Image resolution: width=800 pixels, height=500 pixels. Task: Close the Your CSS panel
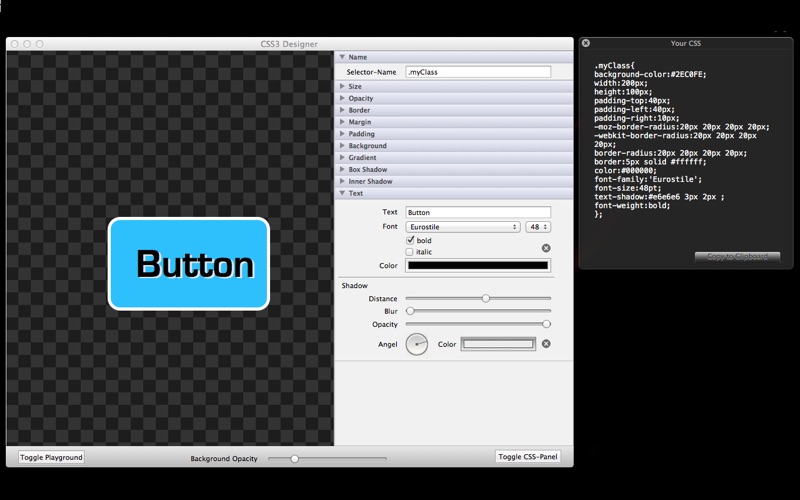pos(586,43)
